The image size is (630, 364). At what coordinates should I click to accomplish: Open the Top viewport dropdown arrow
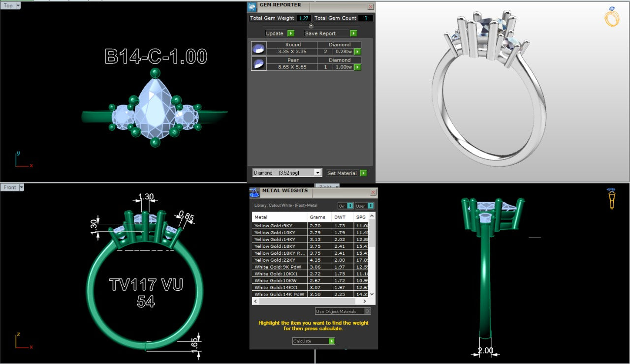coord(18,5)
